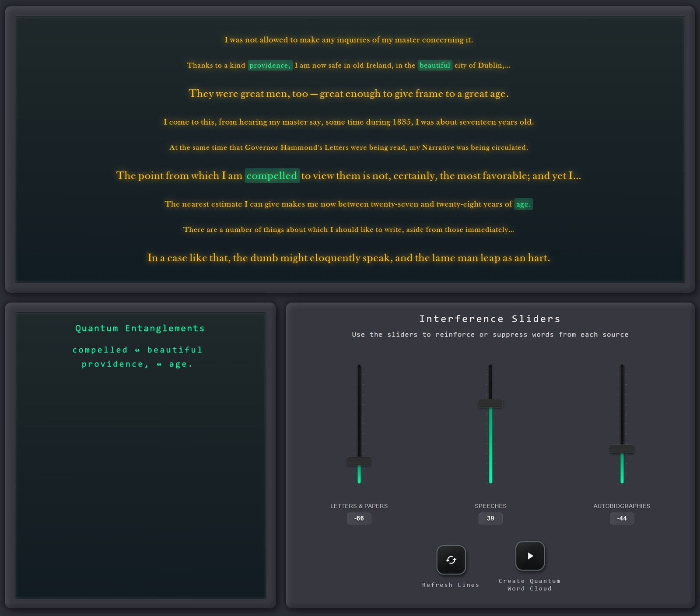Select the line "I was not allowed to make any inquiries"
This screenshot has width=700, height=616.
point(349,40)
